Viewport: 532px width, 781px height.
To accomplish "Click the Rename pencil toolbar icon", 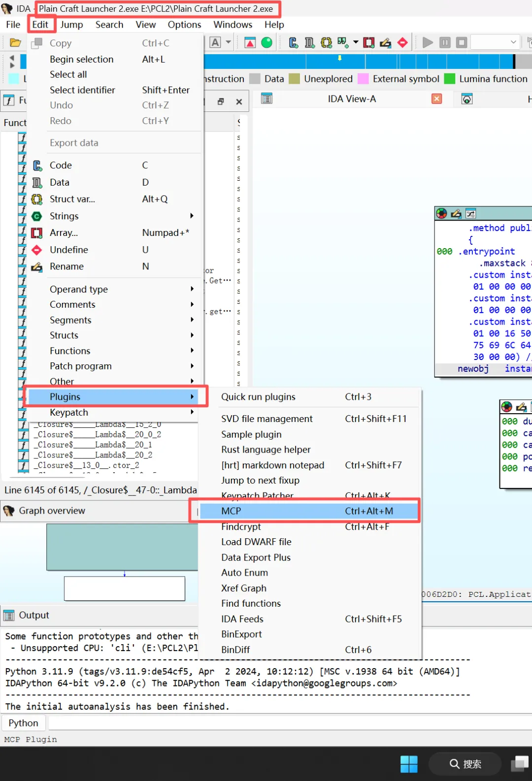I will tap(386, 43).
